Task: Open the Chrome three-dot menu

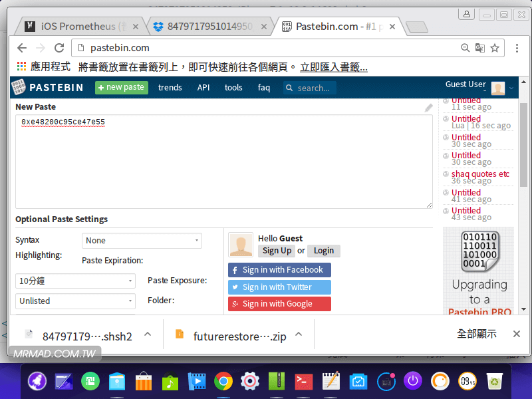Action: [x=517, y=48]
